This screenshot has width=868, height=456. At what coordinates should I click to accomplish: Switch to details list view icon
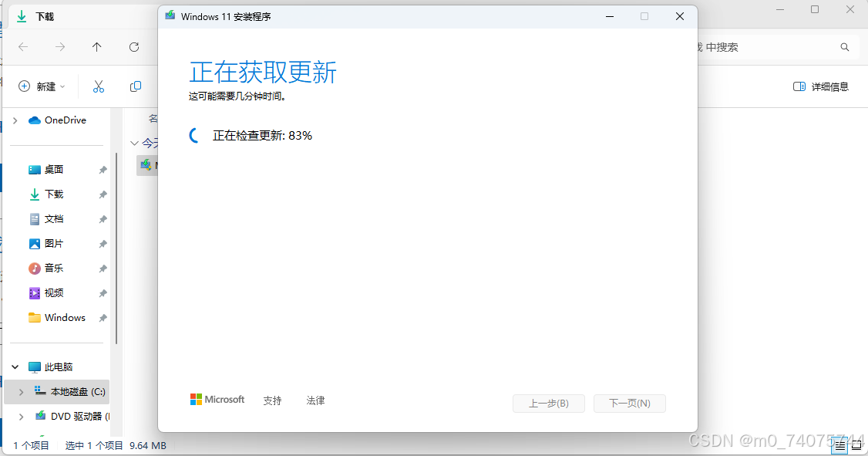(x=839, y=446)
